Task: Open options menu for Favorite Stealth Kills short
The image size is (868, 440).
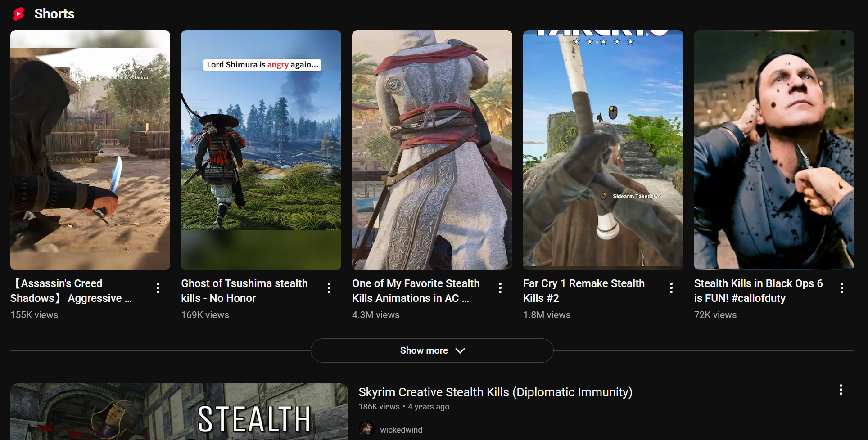Action: 500,288
